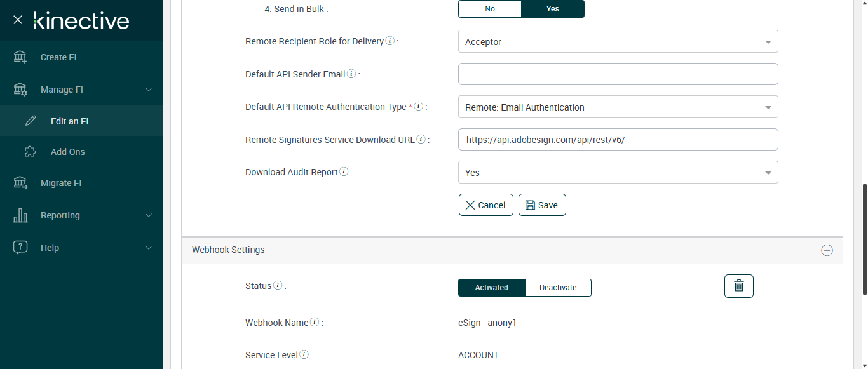Cancel the settings changes

pos(485,205)
